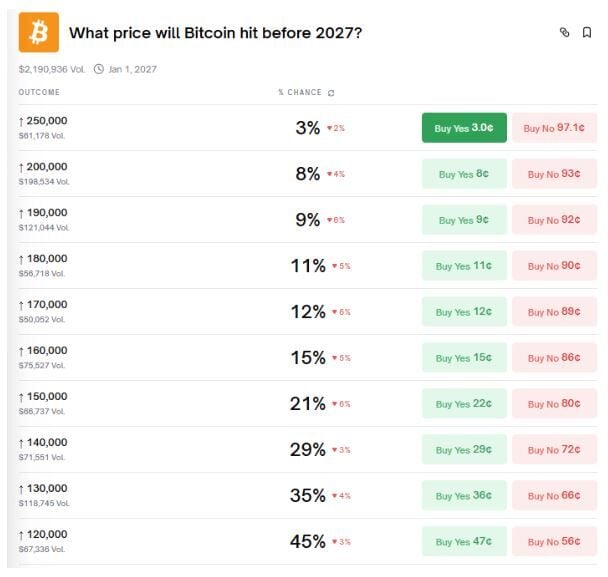Buy Yes 47¢ on 120,000 outcome
The height and width of the screenshot is (577, 608).
pyautogui.click(x=464, y=542)
